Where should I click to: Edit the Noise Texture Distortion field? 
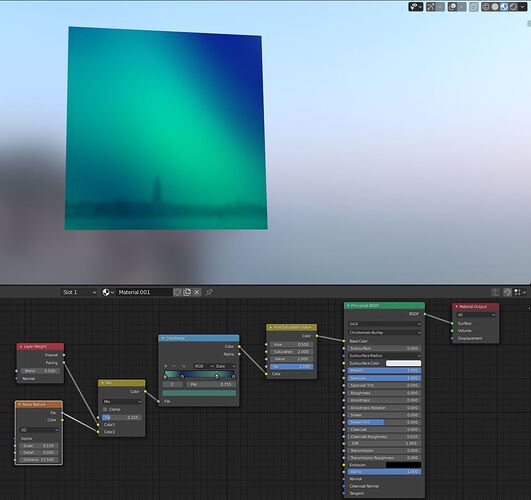click(x=39, y=460)
